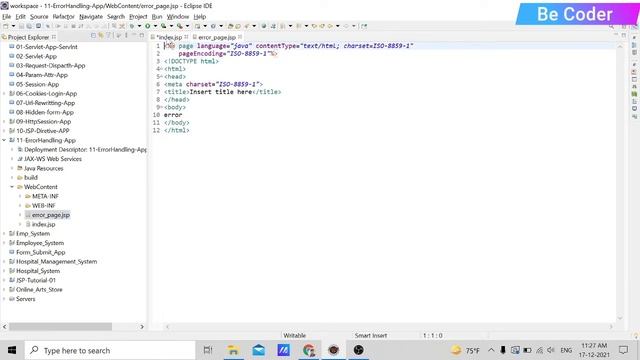Viewport: 640px width, 360px height.
Task: Toggle Link with Editor in Project Explorer
Action: (x=101, y=36)
